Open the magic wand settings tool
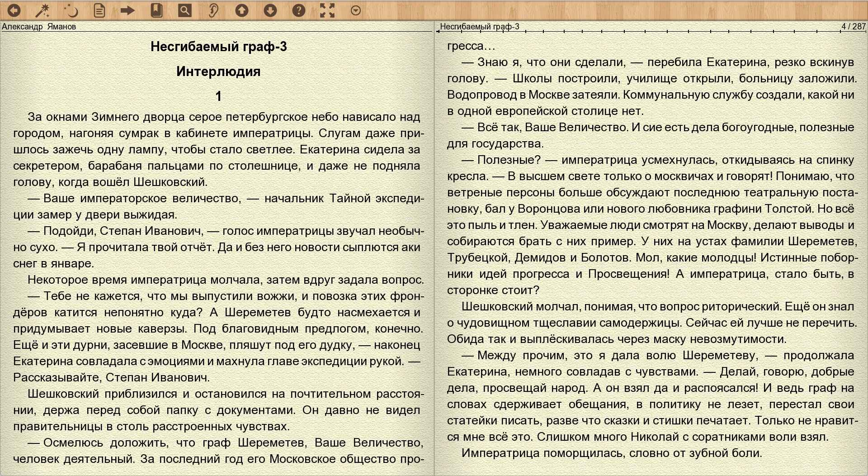Screen dimensions: 868x476 pos(42,10)
